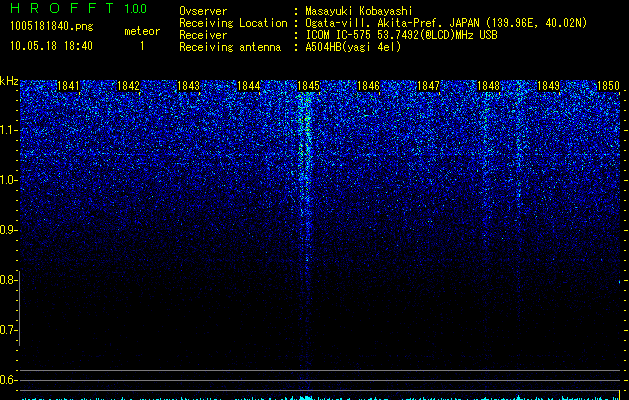Click the 0.7 kHz axis label
629x400 pixels.
click(x=8, y=330)
